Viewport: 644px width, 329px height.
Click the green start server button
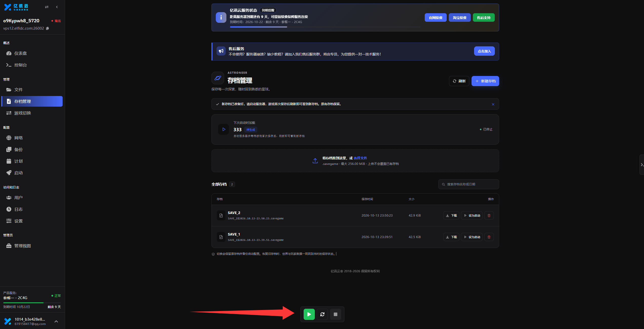coord(309,314)
